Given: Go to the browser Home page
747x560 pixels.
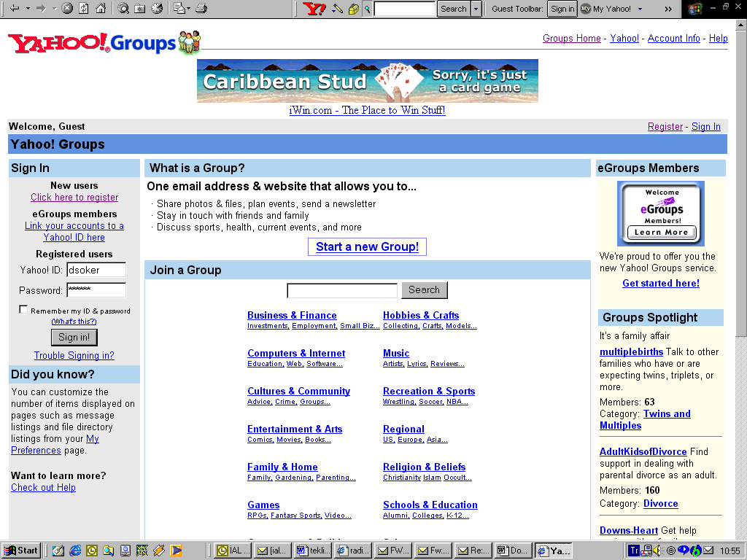Looking at the screenshot, I should [101, 8].
